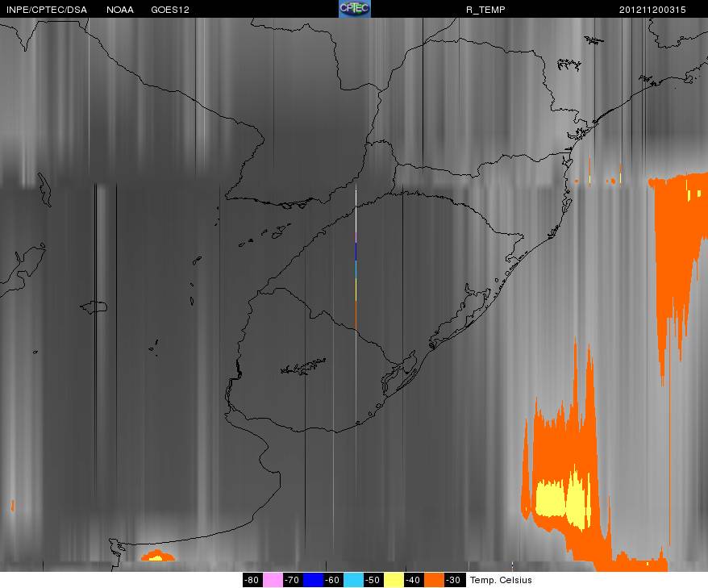Click the NOAA label in header
The width and height of the screenshot is (708, 588).
120,10
